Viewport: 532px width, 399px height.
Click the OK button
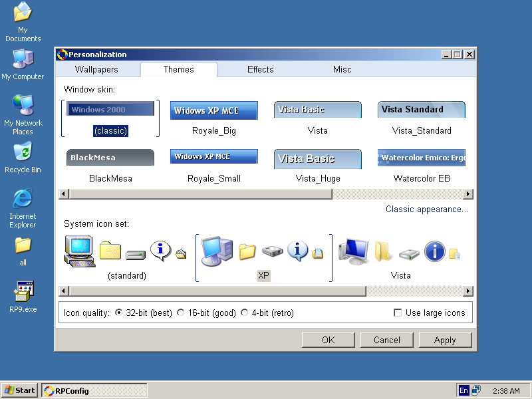point(328,340)
